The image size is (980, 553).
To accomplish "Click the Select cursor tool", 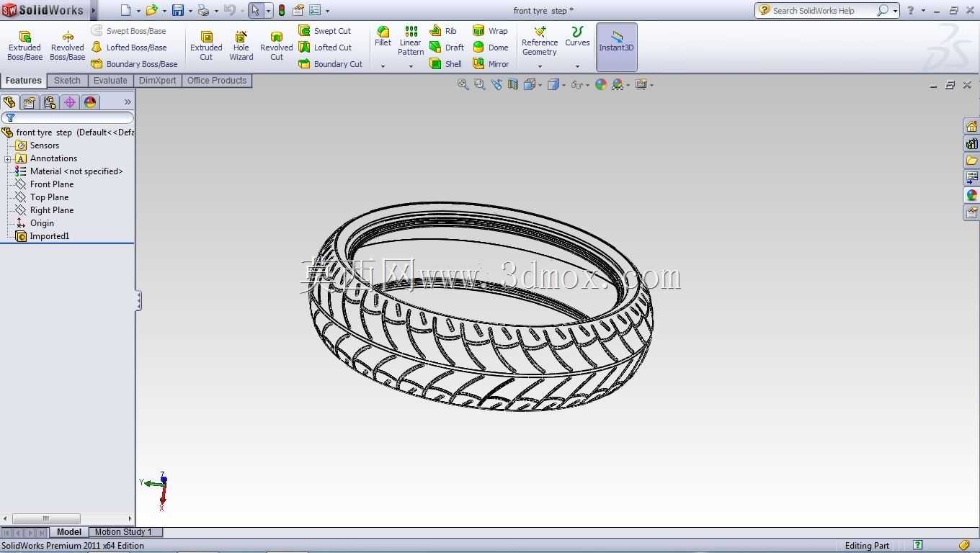I will point(255,10).
